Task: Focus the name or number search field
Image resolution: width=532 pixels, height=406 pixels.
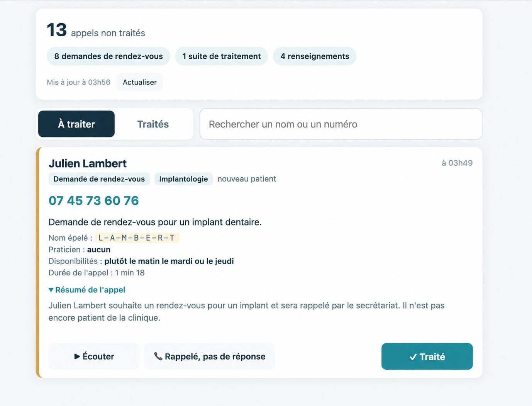Action: pyautogui.click(x=341, y=124)
